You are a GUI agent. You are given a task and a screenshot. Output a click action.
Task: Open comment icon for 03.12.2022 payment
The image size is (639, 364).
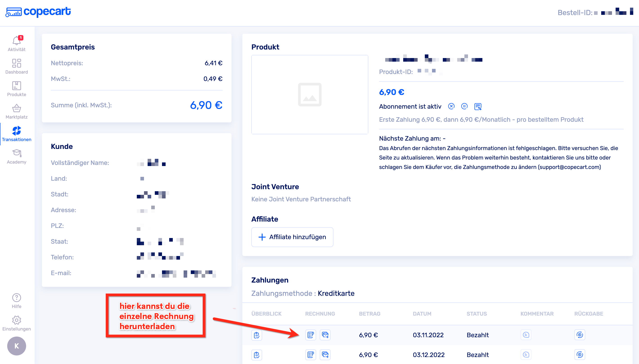tap(526, 355)
